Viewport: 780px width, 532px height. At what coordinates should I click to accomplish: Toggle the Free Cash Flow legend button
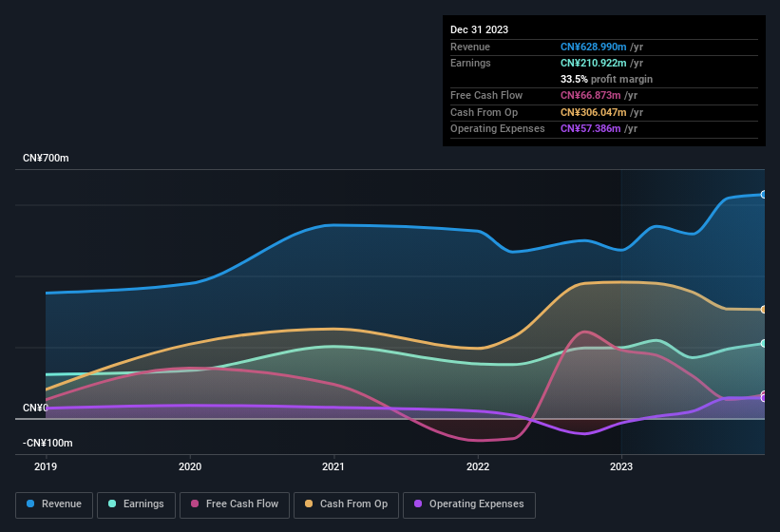[235, 504]
